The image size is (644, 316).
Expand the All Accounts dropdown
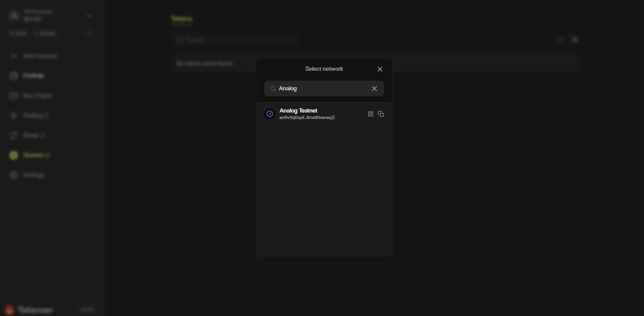(89, 16)
